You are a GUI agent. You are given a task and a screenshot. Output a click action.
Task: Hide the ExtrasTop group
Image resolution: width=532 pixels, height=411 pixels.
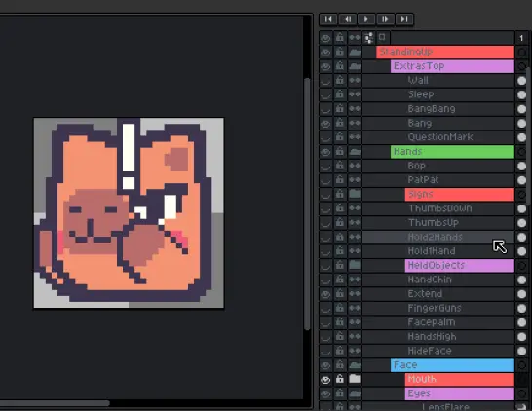click(x=325, y=66)
